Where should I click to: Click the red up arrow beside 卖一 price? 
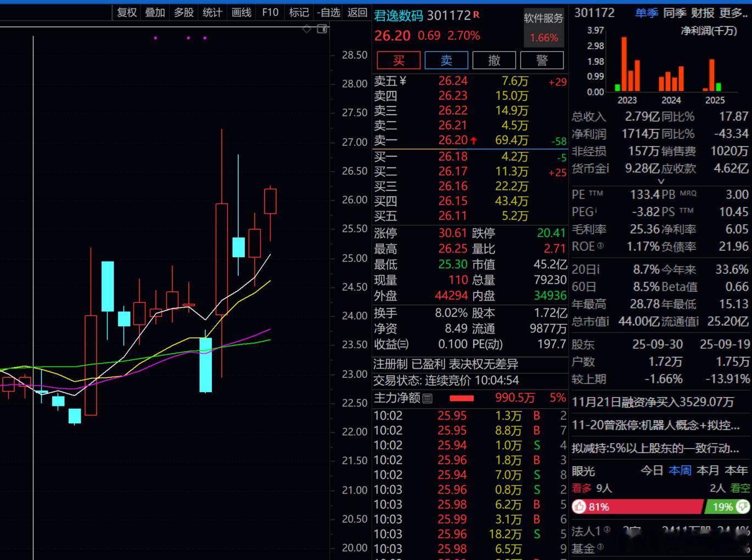[x=474, y=140]
